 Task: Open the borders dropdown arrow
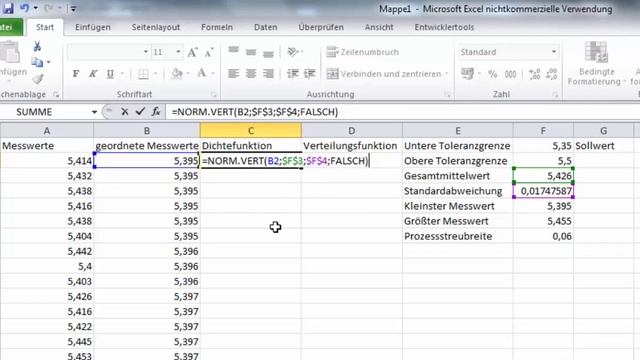pos(156,74)
